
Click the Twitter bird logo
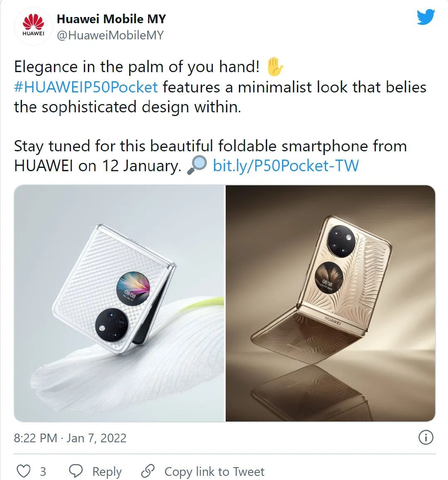pos(426,17)
